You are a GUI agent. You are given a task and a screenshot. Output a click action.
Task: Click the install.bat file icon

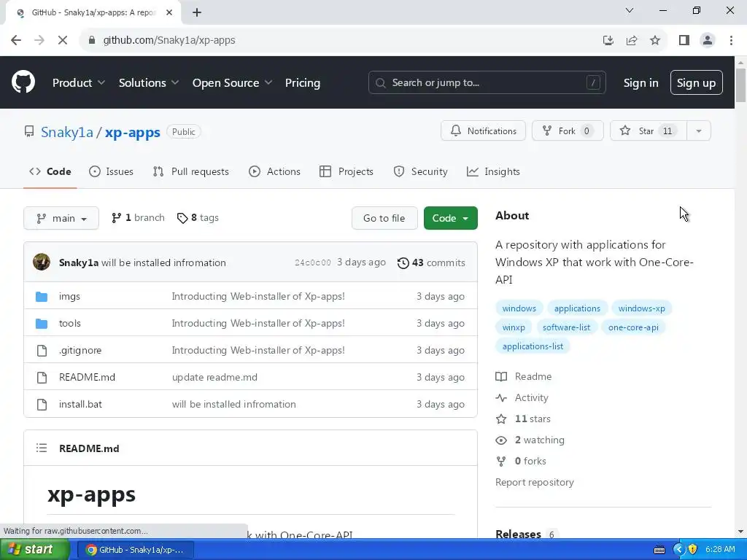[42, 404]
